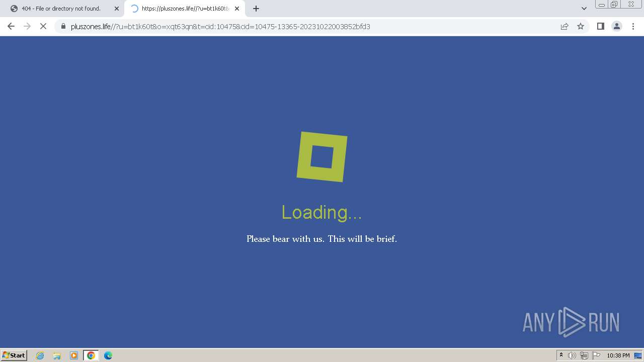Viewport: 644px width, 362px height.
Task: Share this page icon
Action: (565, 26)
